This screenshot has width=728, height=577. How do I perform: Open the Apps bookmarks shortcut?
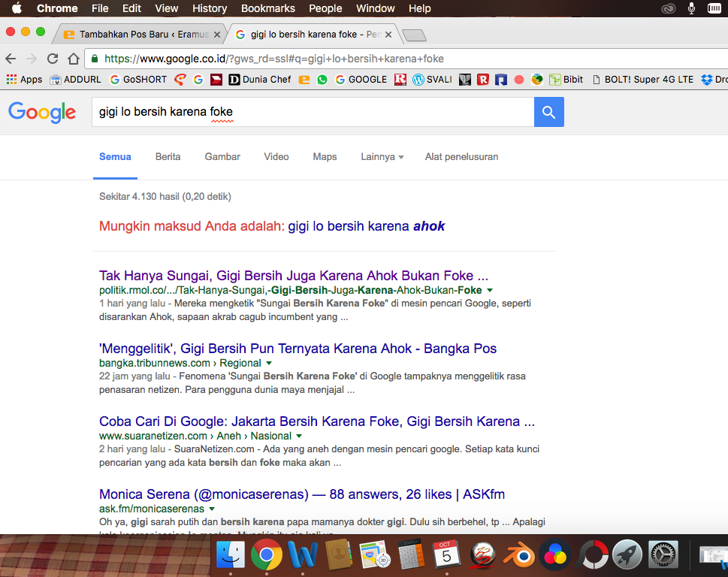(25, 80)
